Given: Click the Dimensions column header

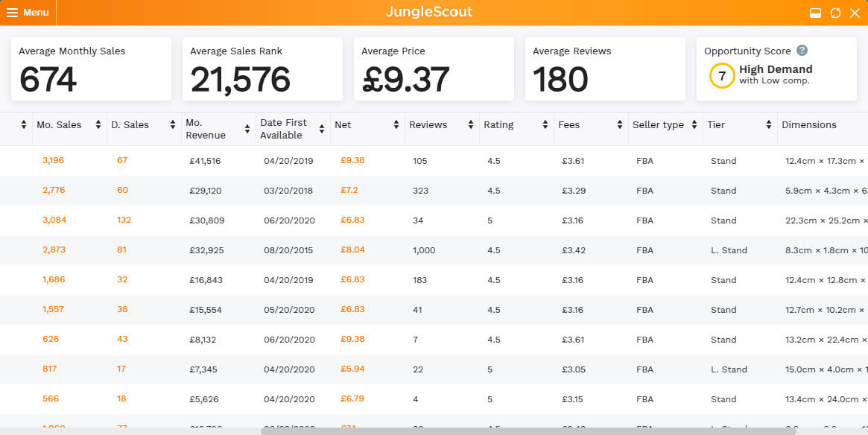Looking at the screenshot, I should (808, 125).
